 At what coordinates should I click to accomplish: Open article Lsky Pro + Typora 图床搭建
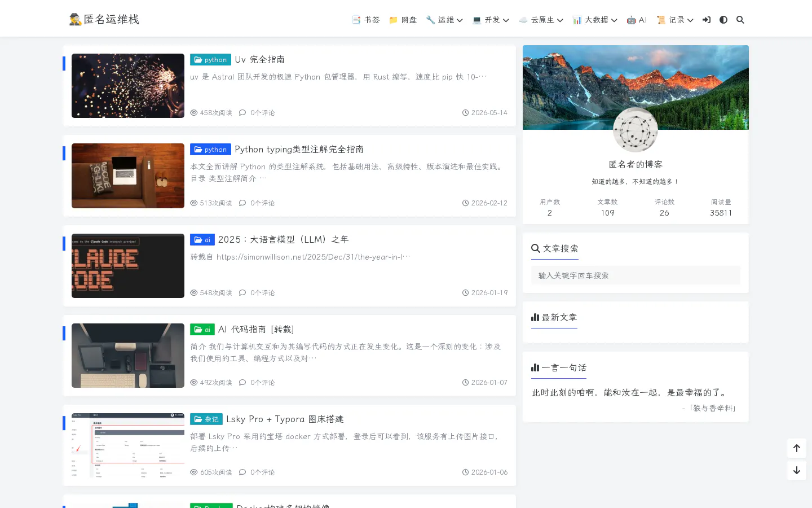click(285, 419)
